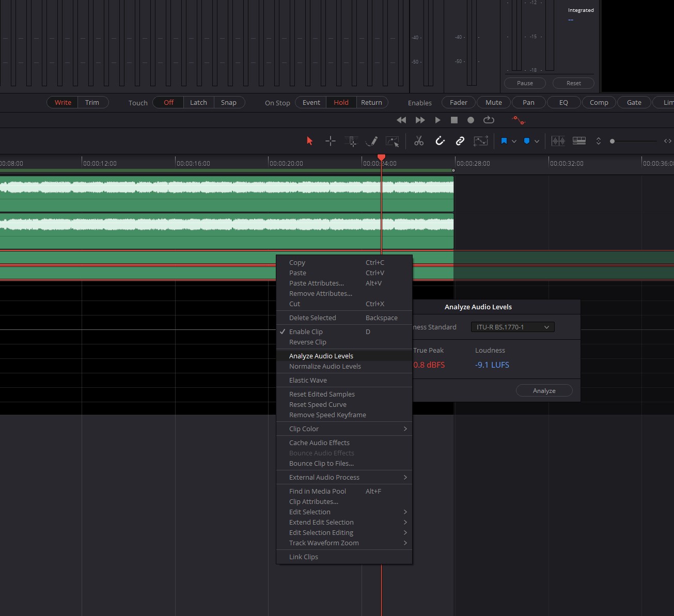The height and width of the screenshot is (616, 674).
Task: Choose Delete Selected in context menu
Action: point(344,318)
